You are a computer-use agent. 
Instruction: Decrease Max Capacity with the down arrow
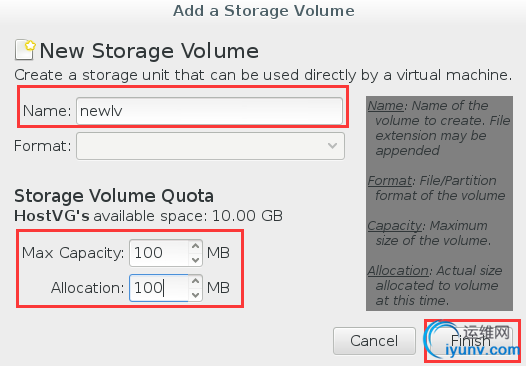coord(195,260)
